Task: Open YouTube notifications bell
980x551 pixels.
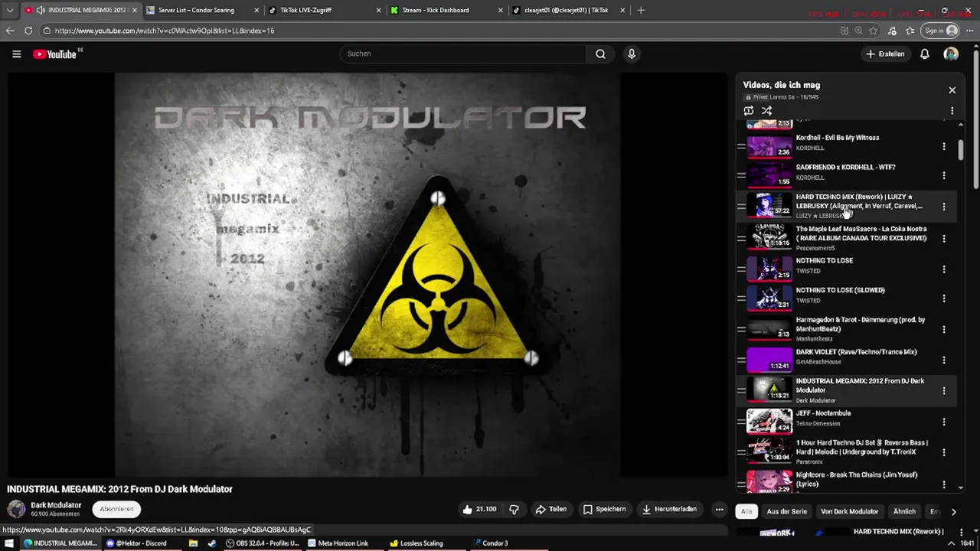Action: (x=924, y=54)
